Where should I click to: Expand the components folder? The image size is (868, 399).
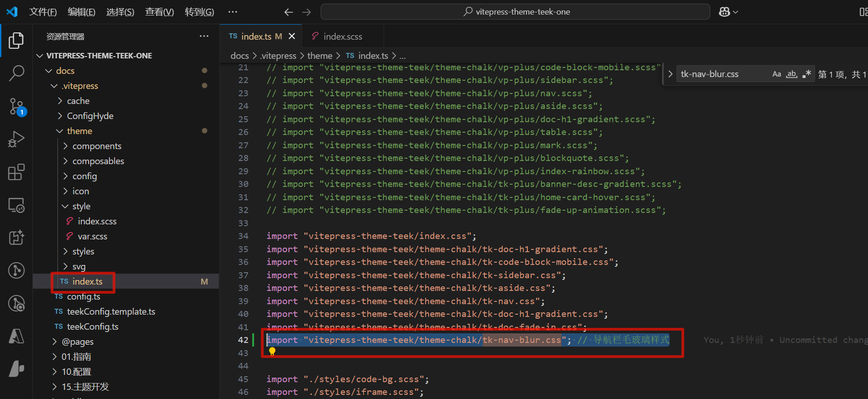tap(97, 146)
